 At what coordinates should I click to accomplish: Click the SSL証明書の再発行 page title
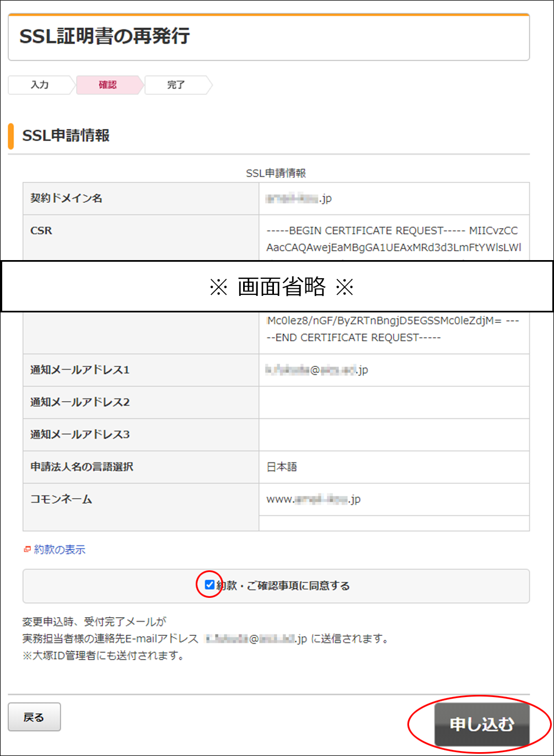click(x=104, y=37)
